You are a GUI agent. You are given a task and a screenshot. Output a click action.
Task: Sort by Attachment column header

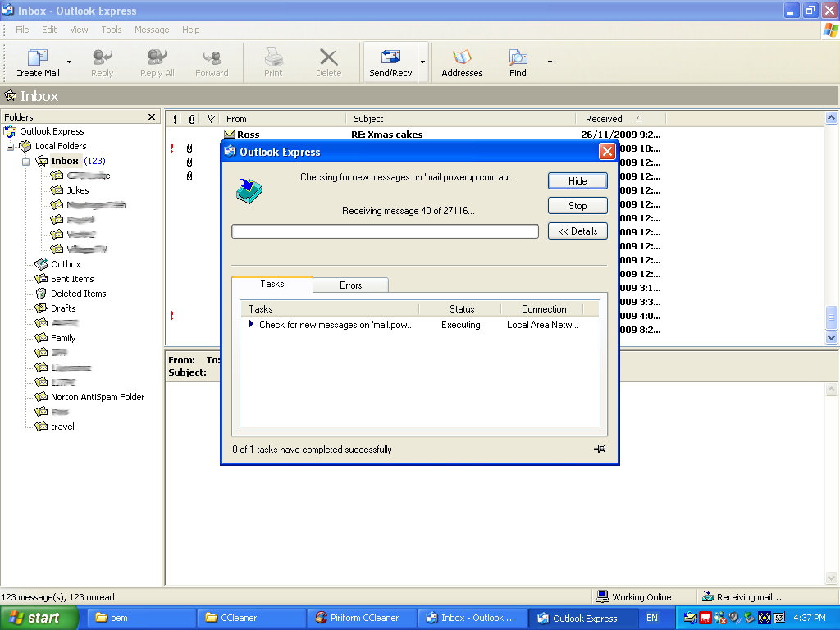click(192, 119)
